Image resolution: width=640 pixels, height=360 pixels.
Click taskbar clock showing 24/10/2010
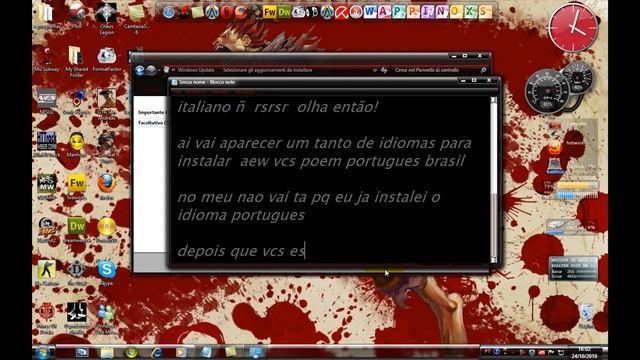point(584,353)
